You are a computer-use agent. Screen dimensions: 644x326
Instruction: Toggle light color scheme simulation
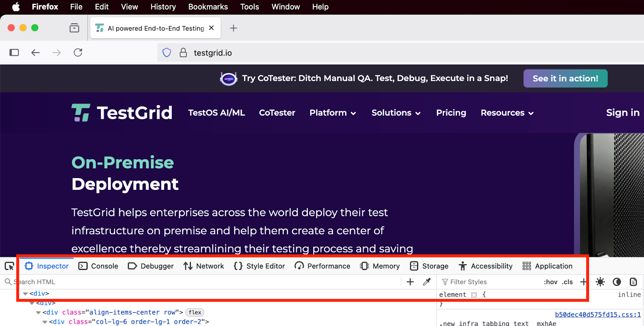[600, 282]
